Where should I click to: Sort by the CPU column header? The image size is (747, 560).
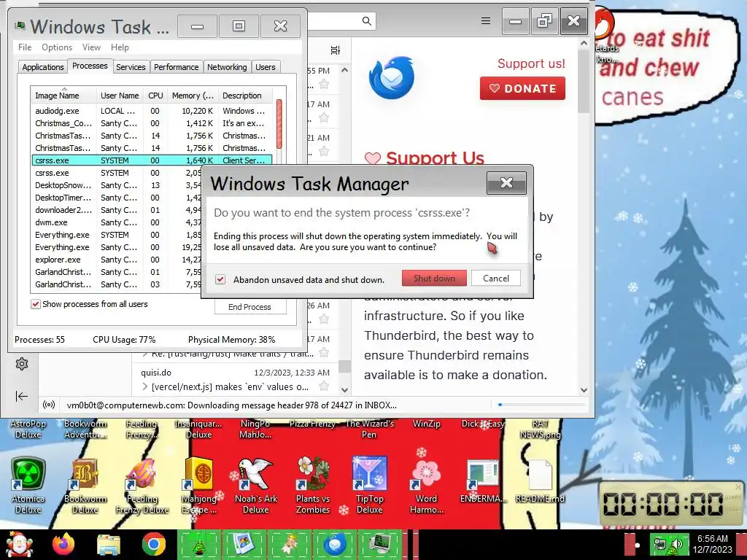click(155, 96)
